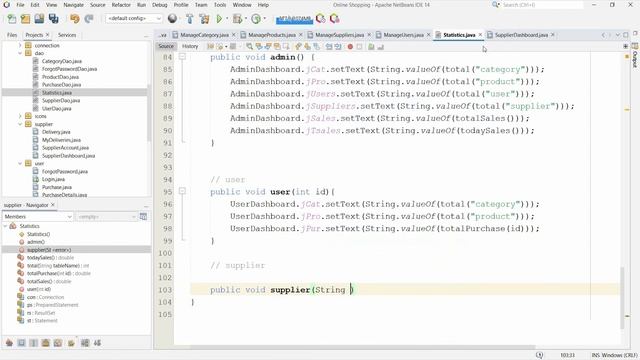Switch to the Files panel tab

[12, 35]
